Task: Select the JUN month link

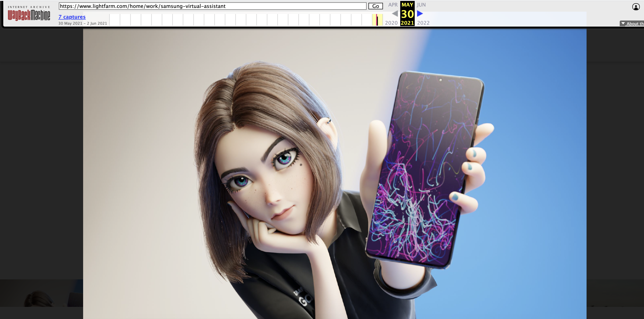Action: tap(421, 5)
